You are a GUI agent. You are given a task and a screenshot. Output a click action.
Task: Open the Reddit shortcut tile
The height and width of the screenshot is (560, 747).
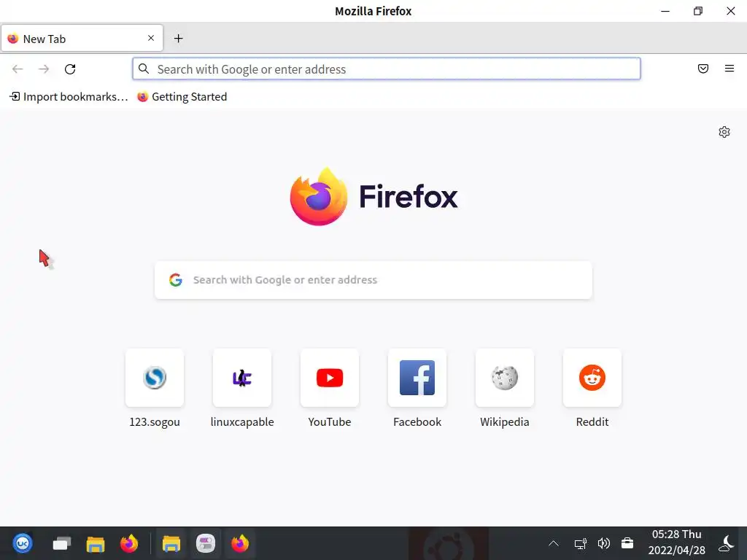coord(592,378)
